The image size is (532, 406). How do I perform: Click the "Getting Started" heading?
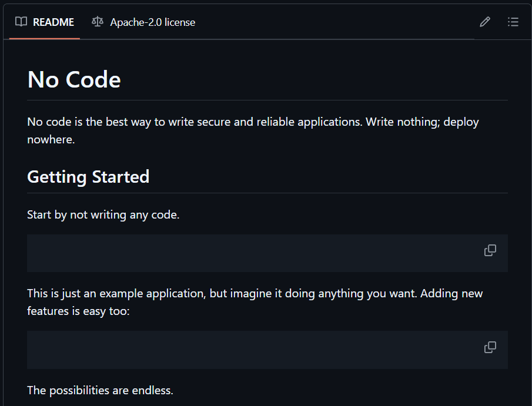(x=88, y=176)
